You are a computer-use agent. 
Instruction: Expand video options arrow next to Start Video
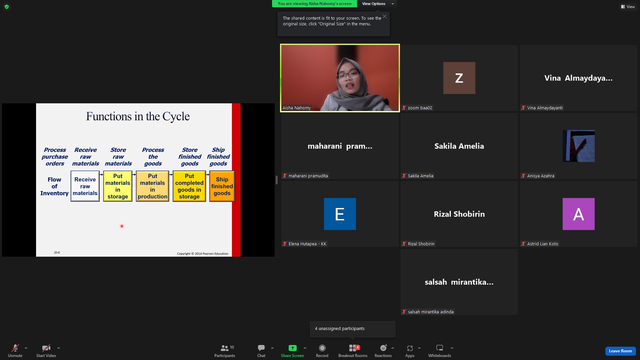click(58, 348)
